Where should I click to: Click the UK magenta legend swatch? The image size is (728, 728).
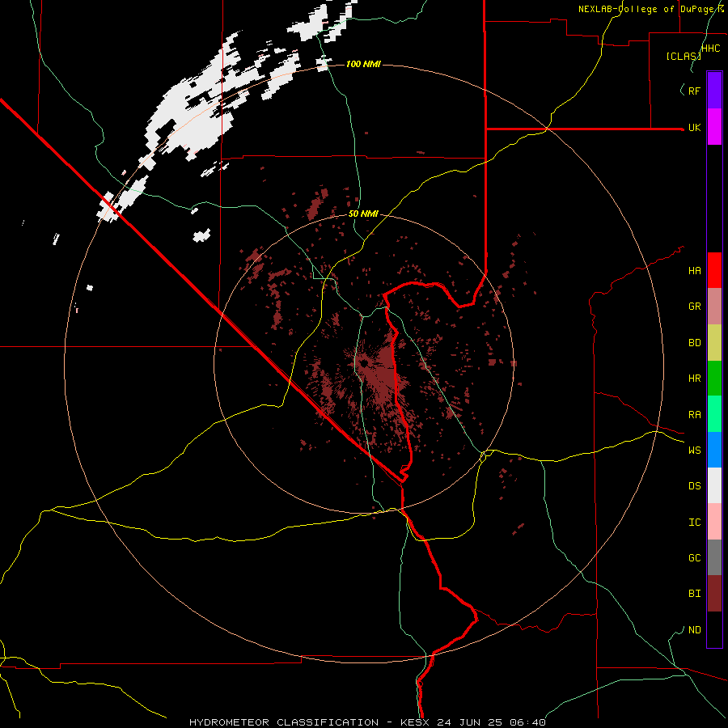click(x=714, y=127)
